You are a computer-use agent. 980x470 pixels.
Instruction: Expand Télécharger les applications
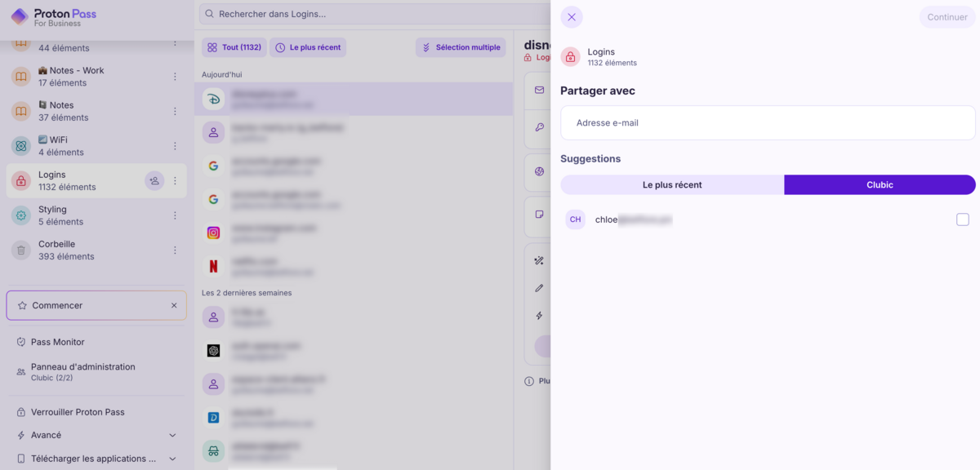[96, 459]
